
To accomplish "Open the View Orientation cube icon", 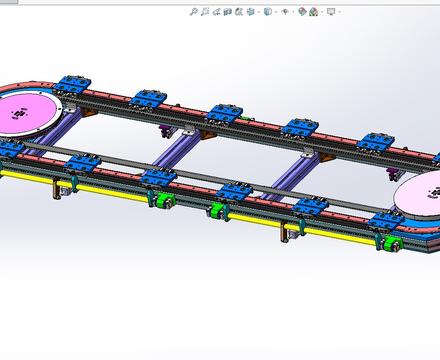I will (250, 12).
